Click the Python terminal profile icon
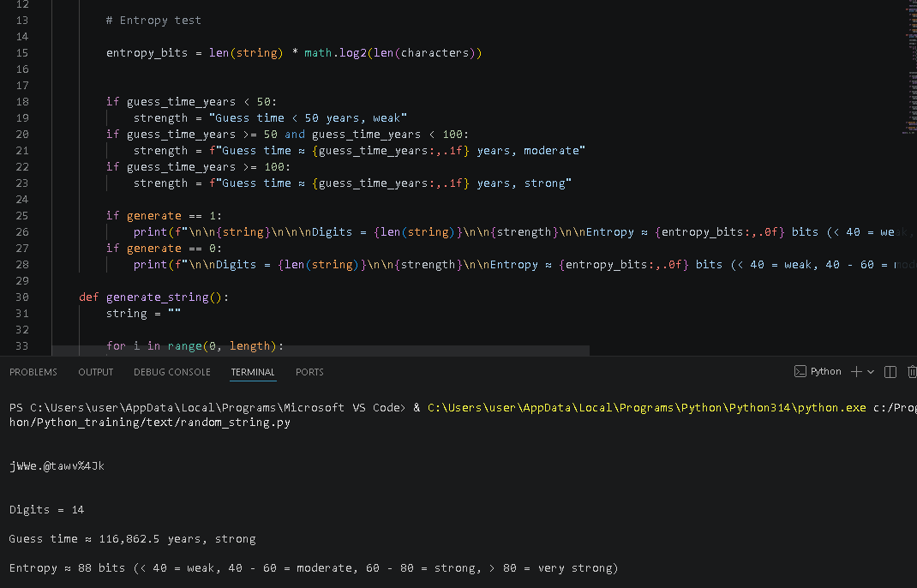This screenshot has height=588, width=917. point(800,371)
